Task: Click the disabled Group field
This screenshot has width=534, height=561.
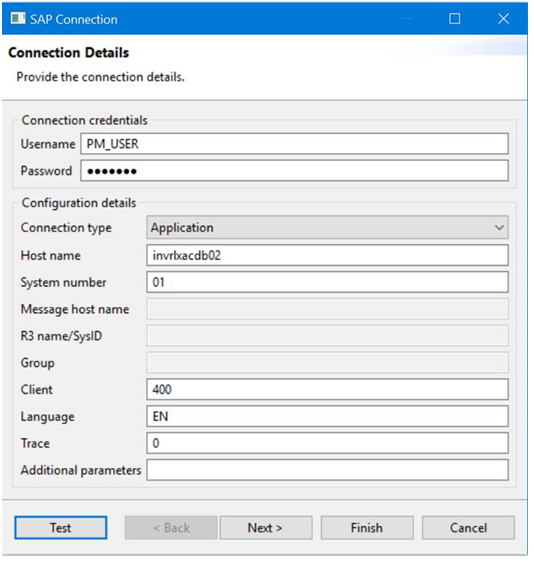Action: pos(327,363)
